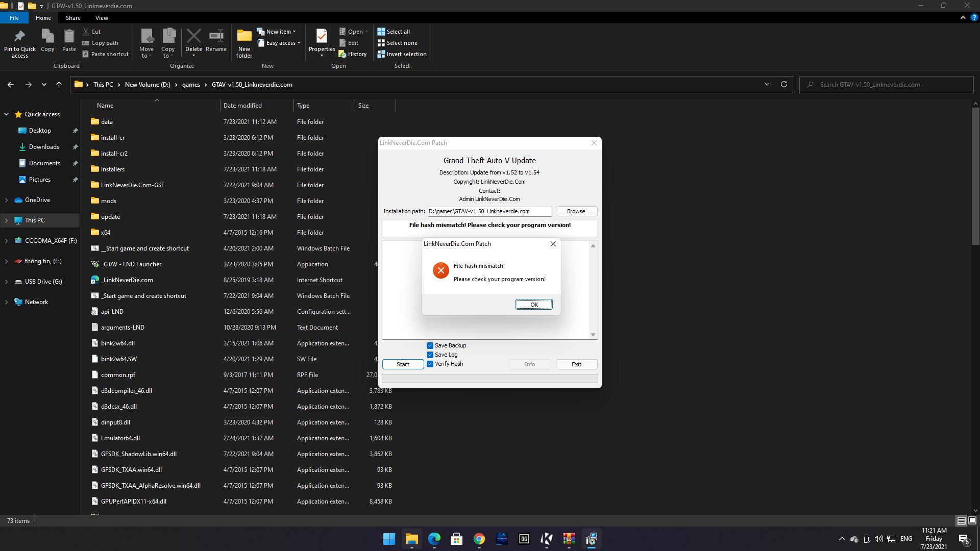Disable the Save Log option
The width and height of the screenshot is (980, 551).
point(430,355)
